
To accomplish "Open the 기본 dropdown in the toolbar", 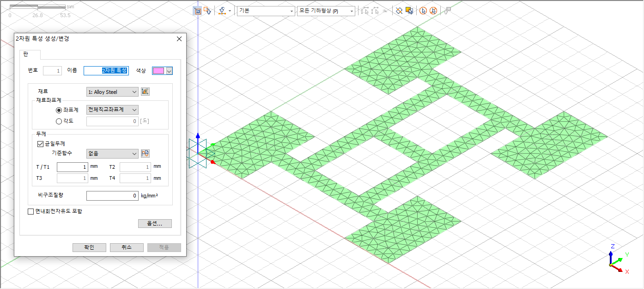I will pos(266,11).
